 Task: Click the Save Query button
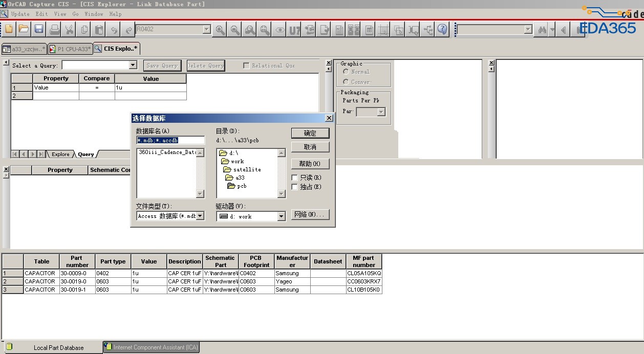point(162,65)
